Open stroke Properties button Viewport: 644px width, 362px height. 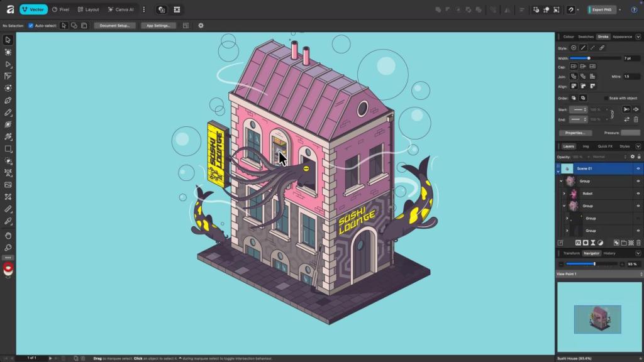(575, 133)
